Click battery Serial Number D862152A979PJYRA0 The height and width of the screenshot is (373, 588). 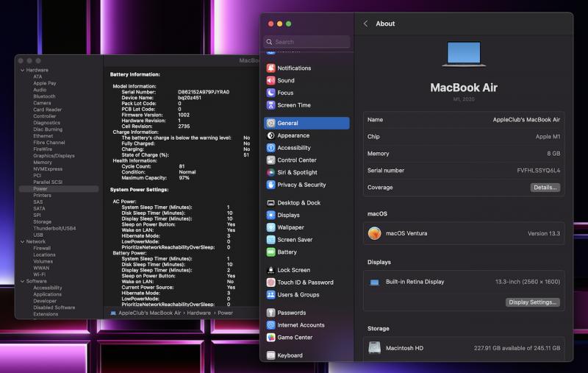tap(204, 92)
